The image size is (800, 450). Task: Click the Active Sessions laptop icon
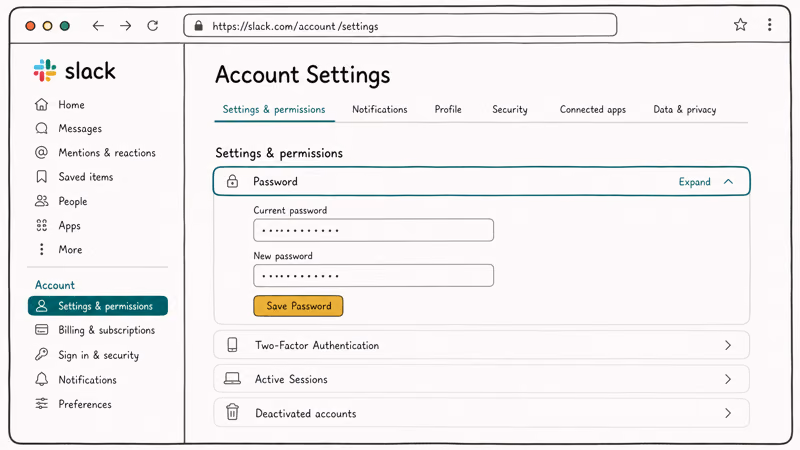coord(232,379)
